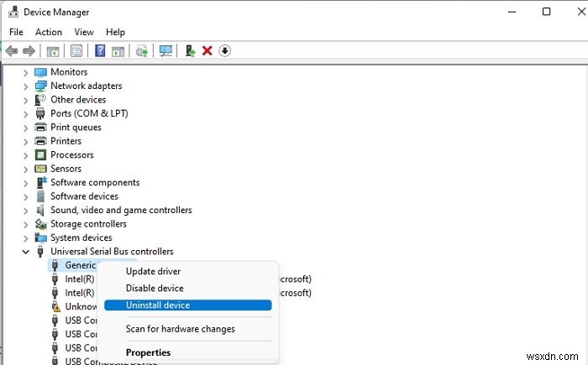Click the Sound, video and game controllers icon

pyautogui.click(x=40, y=211)
